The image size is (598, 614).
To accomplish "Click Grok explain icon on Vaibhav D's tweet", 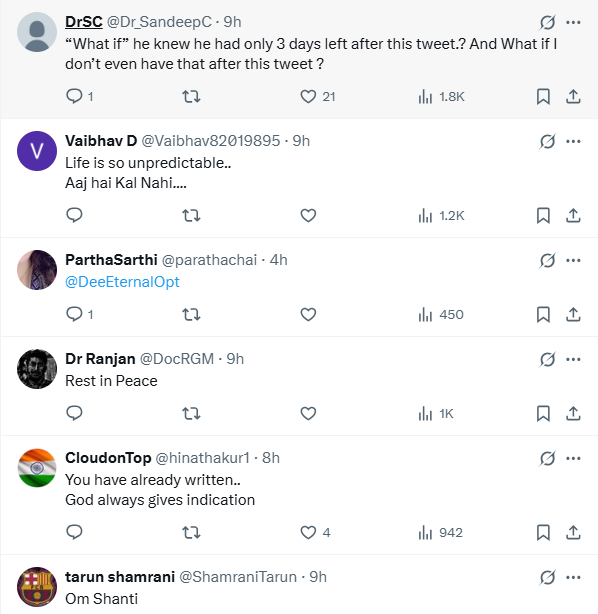I will [547, 141].
